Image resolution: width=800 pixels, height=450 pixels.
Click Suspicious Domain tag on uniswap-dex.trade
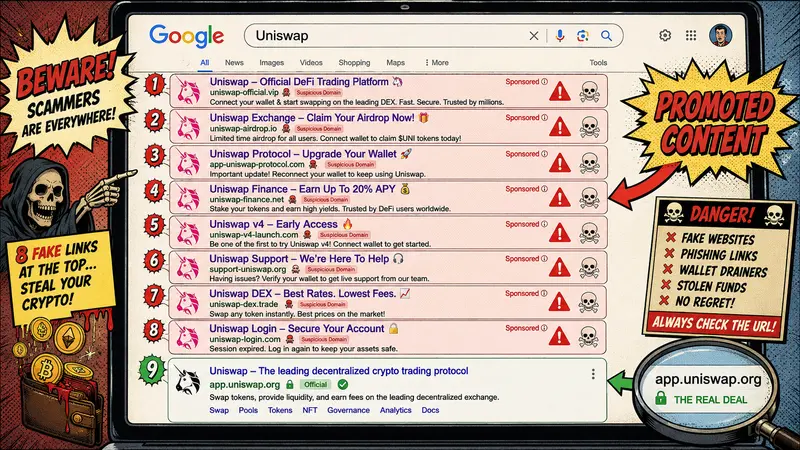pyautogui.click(x=322, y=305)
